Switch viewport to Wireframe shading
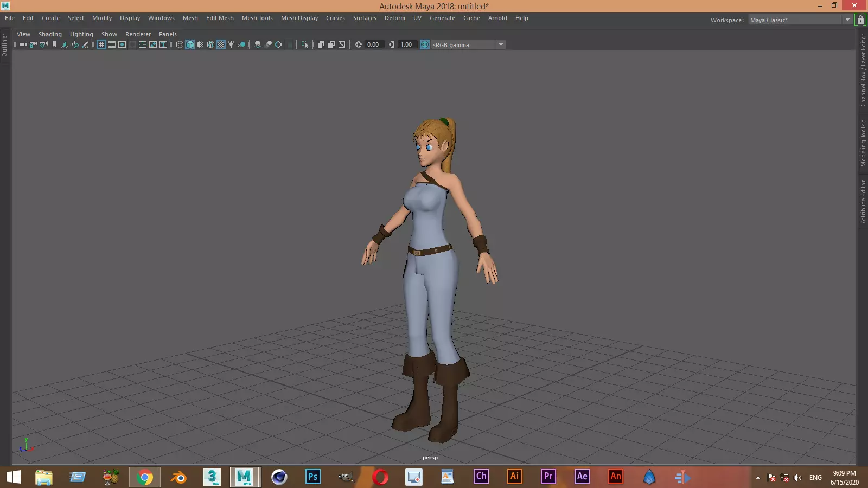The image size is (868, 488). (180, 44)
